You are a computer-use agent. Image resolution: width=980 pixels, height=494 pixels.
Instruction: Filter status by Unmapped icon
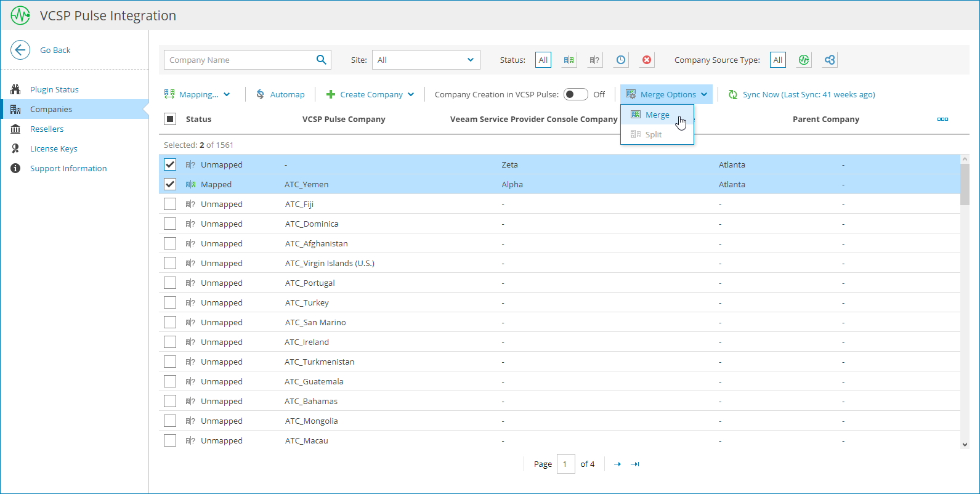point(594,60)
